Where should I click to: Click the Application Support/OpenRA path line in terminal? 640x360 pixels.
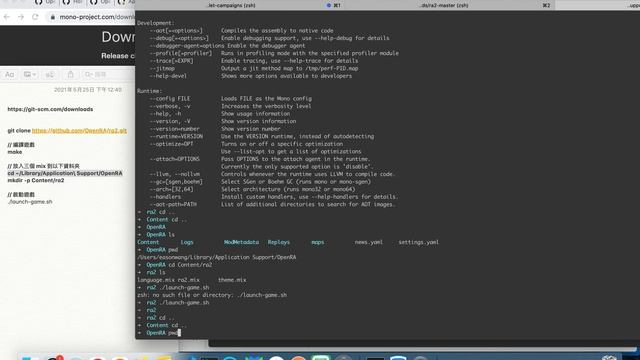tap(217, 258)
